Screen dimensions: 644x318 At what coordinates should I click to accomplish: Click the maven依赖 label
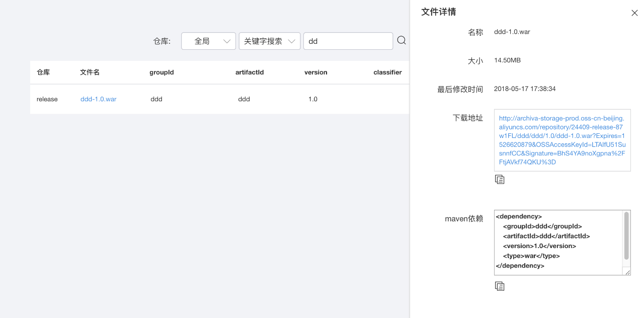click(464, 218)
